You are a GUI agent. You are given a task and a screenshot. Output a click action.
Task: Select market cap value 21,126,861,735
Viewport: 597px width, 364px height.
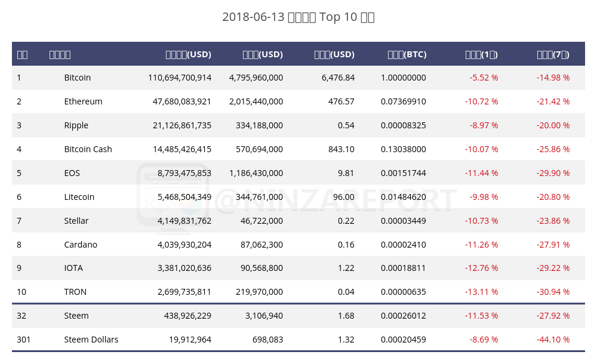click(x=182, y=126)
